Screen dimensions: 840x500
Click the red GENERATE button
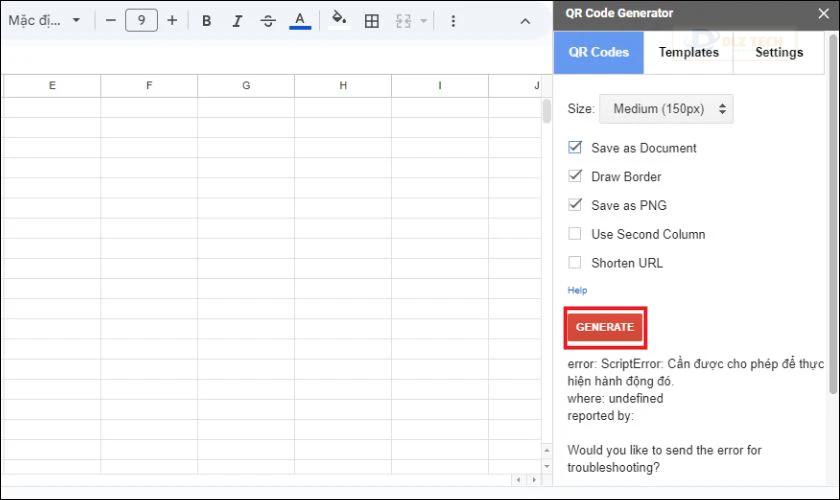(605, 327)
